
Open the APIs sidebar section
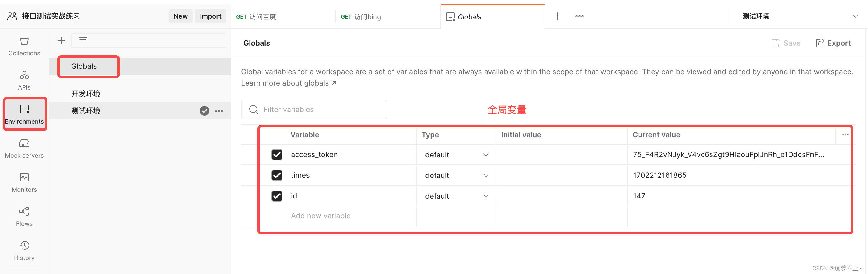pos(24,80)
